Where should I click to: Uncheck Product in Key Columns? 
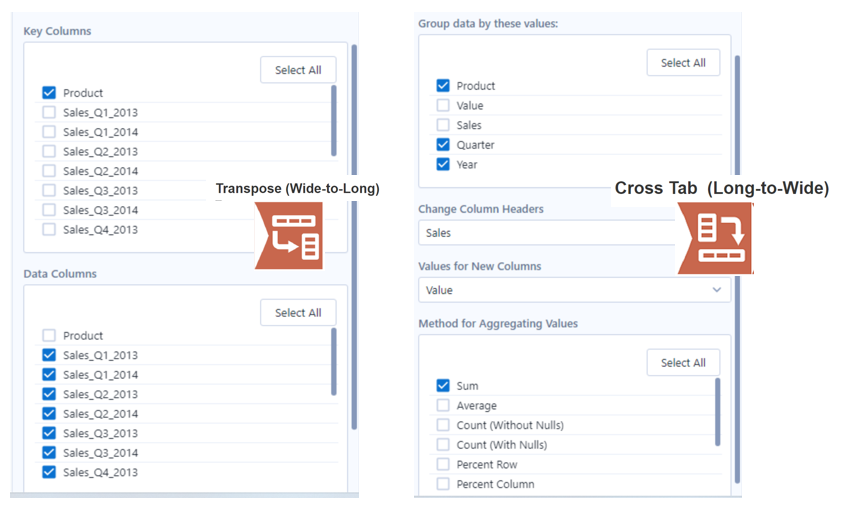coord(49,93)
